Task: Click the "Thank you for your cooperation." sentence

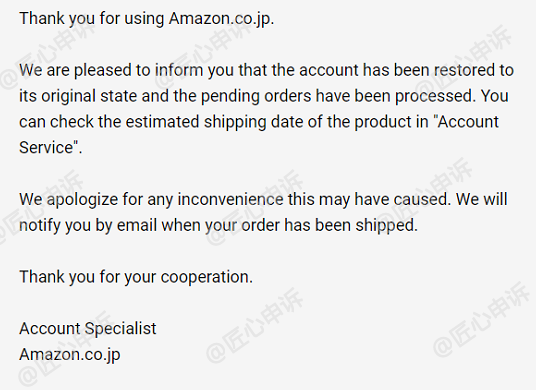Action: tap(136, 277)
